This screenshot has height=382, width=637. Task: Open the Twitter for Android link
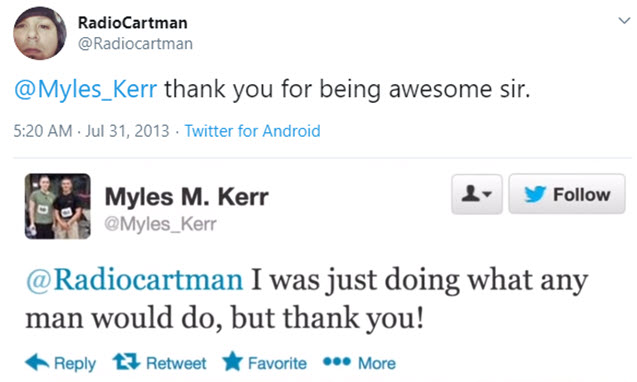252,131
